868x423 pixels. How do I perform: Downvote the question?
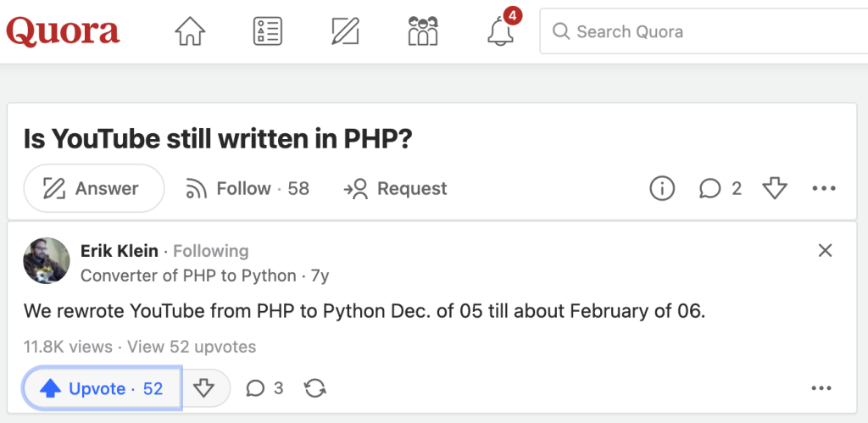[x=775, y=188]
